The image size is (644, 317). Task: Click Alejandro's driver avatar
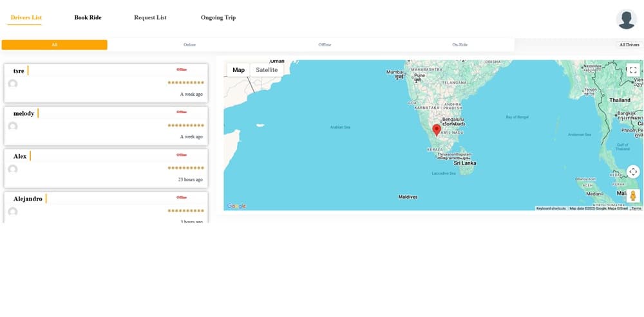coord(13,212)
